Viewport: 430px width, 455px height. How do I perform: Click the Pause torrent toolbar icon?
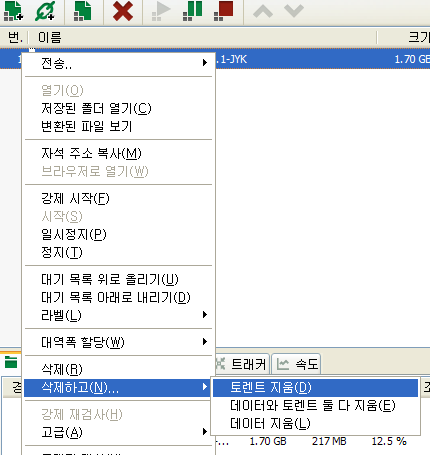pyautogui.click(x=192, y=11)
